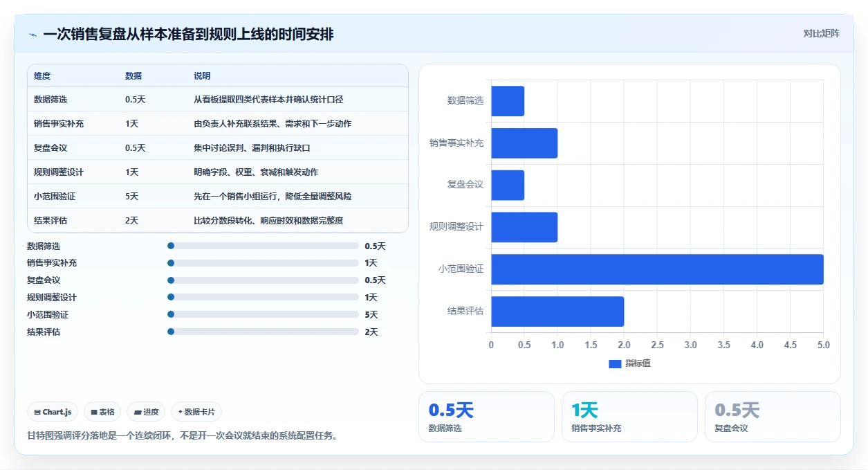The height and width of the screenshot is (470, 868).
Task: Click the 小范围验证 bar in chart
Action: [x=657, y=269]
